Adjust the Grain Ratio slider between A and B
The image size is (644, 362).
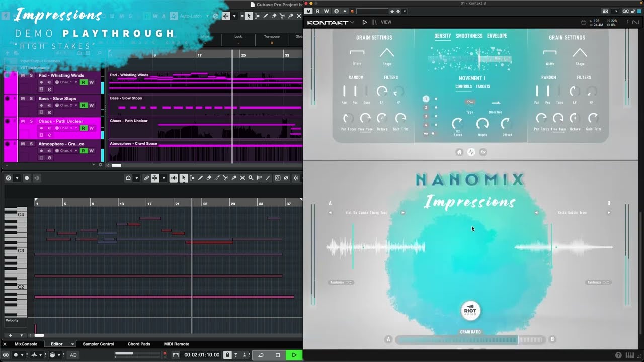click(x=470, y=340)
